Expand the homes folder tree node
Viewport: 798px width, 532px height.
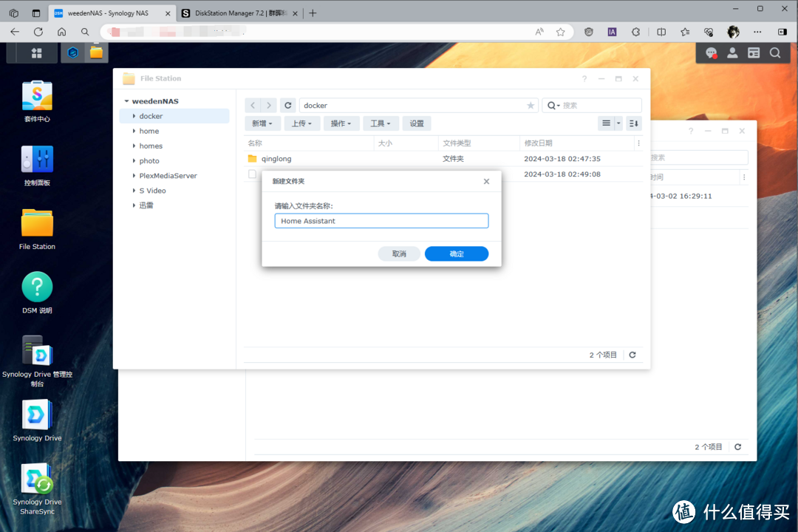(134, 146)
